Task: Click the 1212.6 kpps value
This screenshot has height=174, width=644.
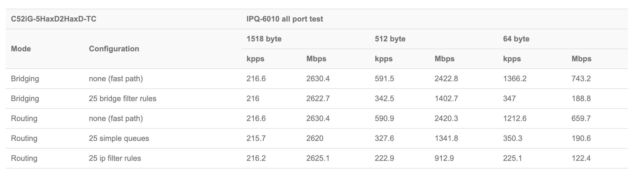Action: click(x=515, y=118)
